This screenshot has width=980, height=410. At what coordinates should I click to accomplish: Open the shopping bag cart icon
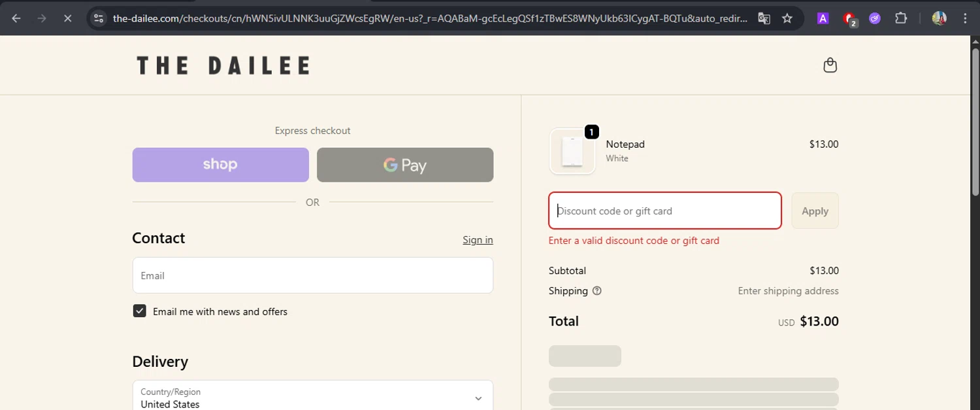click(x=830, y=65)
